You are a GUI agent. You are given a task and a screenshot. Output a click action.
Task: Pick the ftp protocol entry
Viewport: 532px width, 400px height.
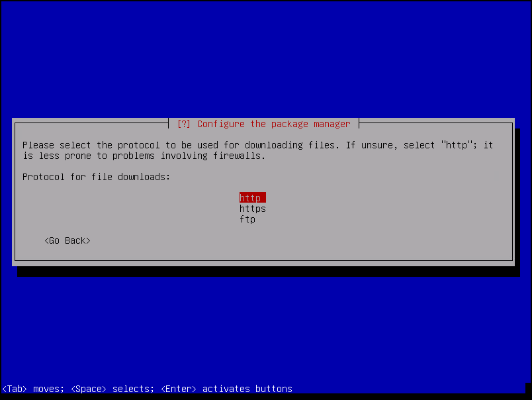247,219
